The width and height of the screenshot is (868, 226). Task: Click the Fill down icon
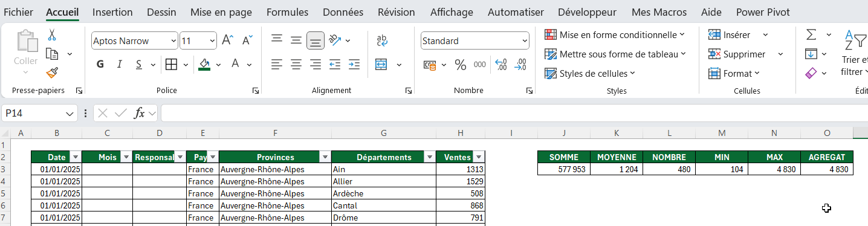811,54
